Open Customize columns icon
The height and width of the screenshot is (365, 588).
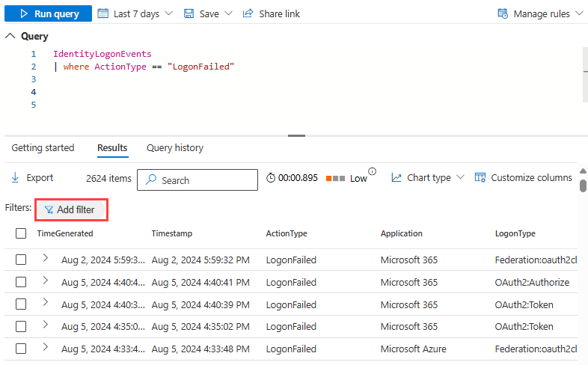[480, 178]
